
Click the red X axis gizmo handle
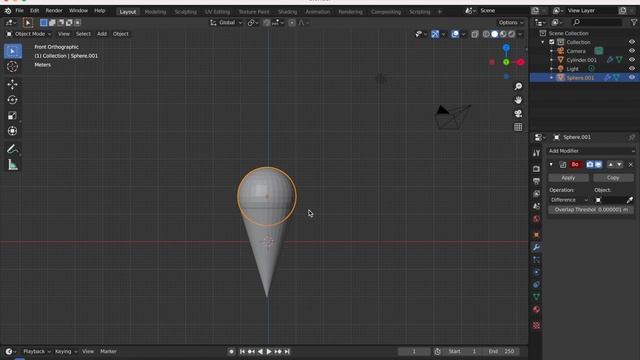tap(520, 62)
